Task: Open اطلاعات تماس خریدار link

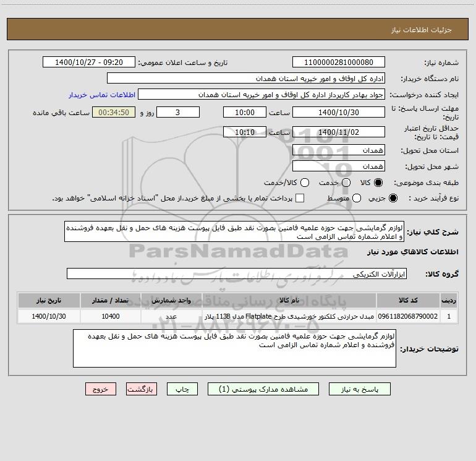Action: coord(102,95)
